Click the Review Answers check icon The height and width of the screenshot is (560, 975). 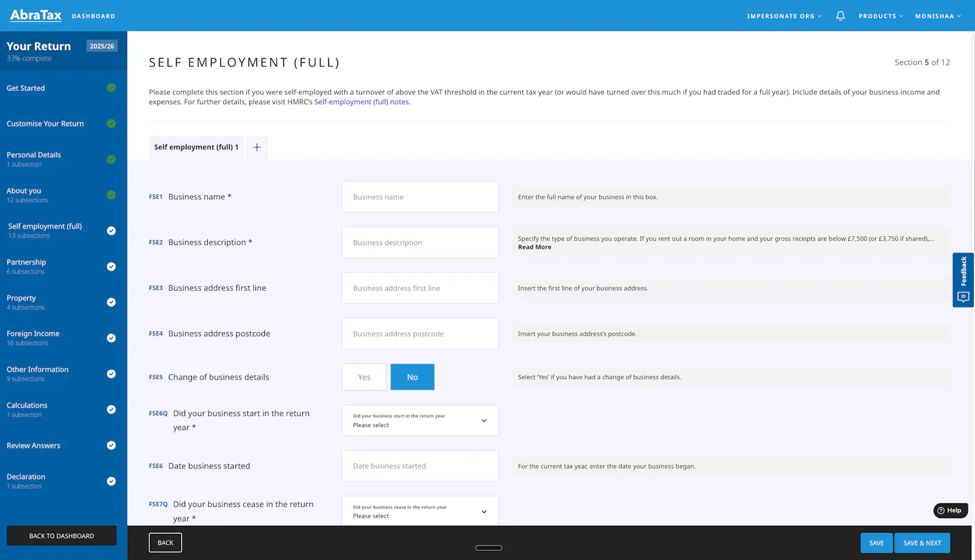(x=111, y=445)
